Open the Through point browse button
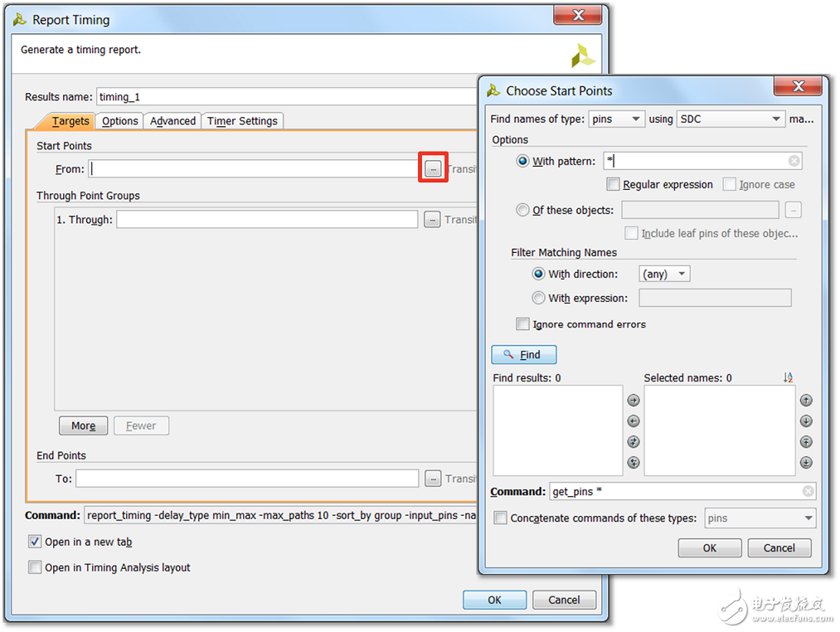 [432, 220]
